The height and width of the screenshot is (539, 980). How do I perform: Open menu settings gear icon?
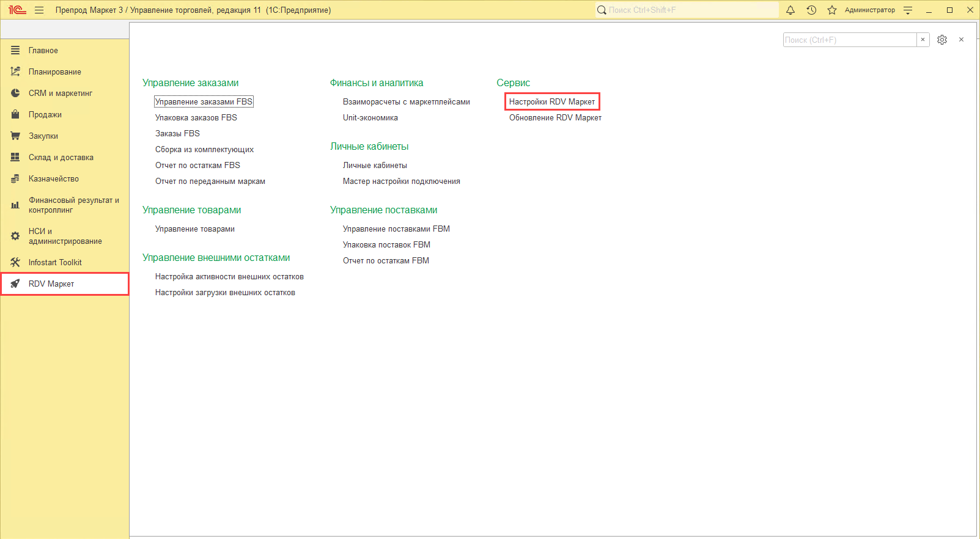click(x=942, y=40)
